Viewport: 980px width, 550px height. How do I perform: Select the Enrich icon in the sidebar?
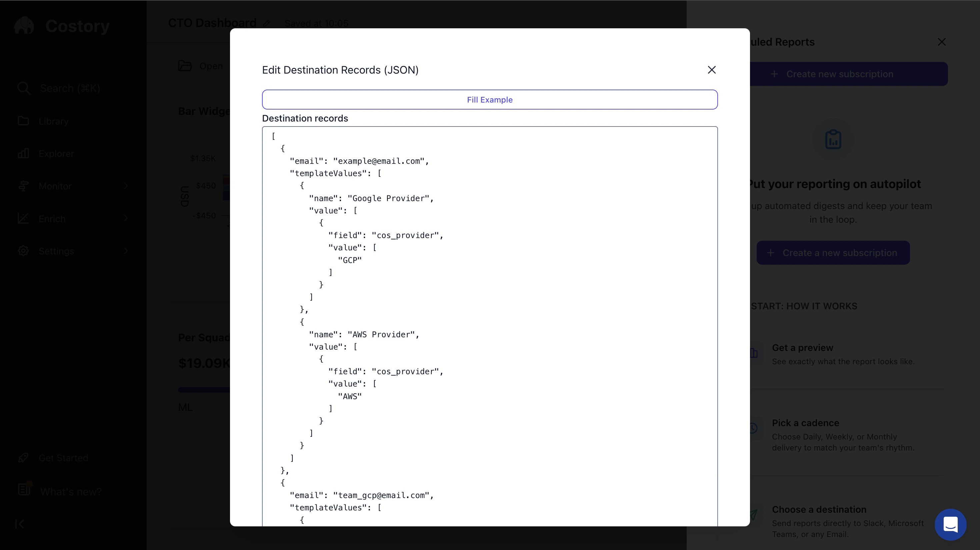coord(23,218)
